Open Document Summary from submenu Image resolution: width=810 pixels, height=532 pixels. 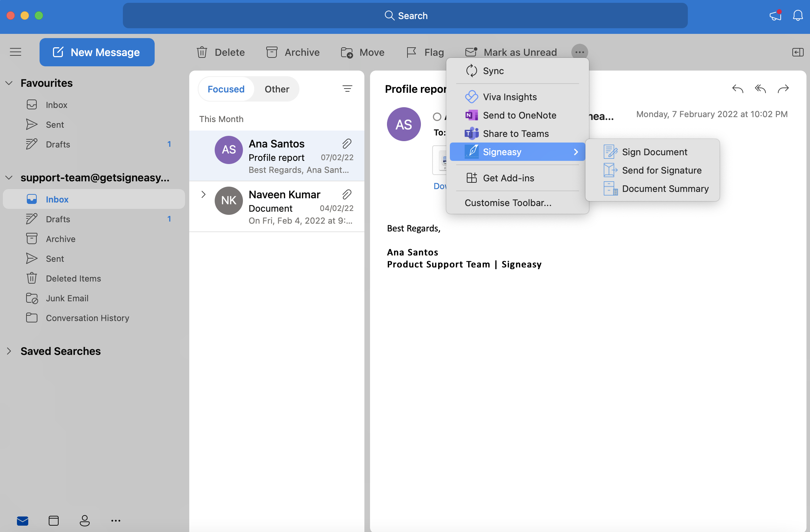(x=653, y=189)
